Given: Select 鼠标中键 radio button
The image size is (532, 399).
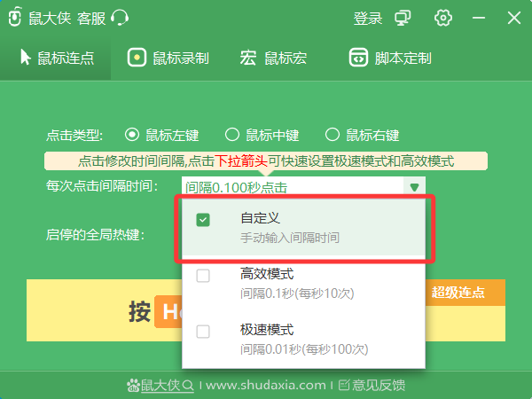Looking at the screenshot, I should (x=232, y=136).
